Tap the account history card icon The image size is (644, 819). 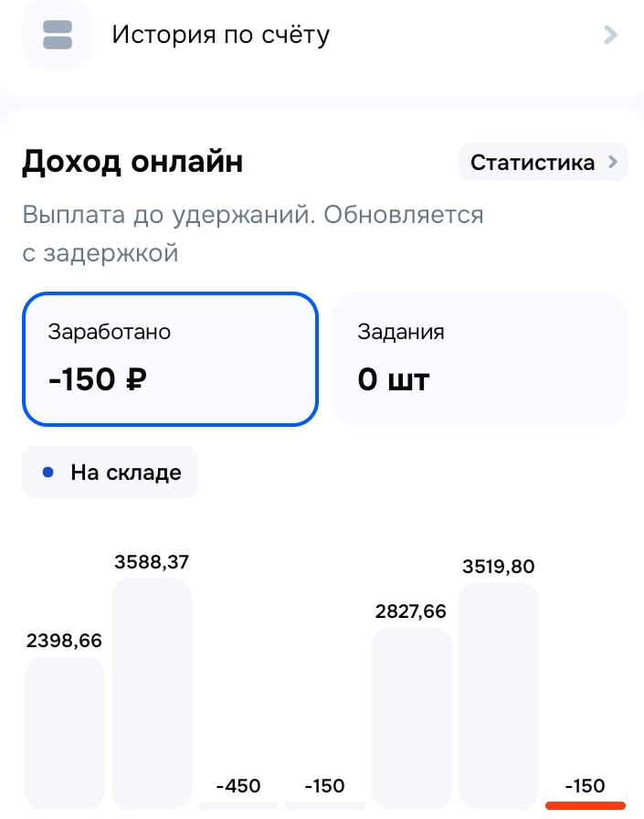[x=57, y=36]
